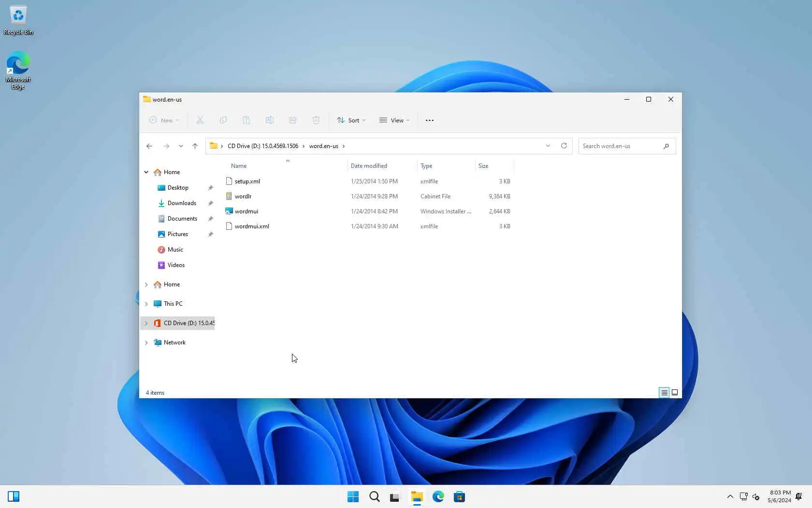Open Videos in the navigation pane
The image size is (812, 508).
pos(176,265)
